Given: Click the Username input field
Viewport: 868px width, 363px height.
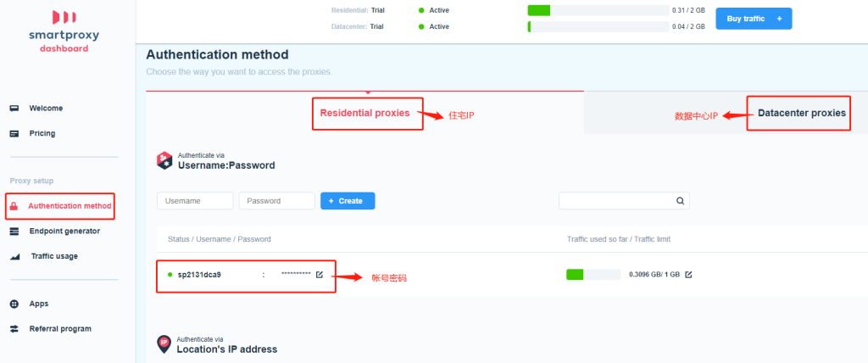Looking at the screenshot, I should coord(195,201).
